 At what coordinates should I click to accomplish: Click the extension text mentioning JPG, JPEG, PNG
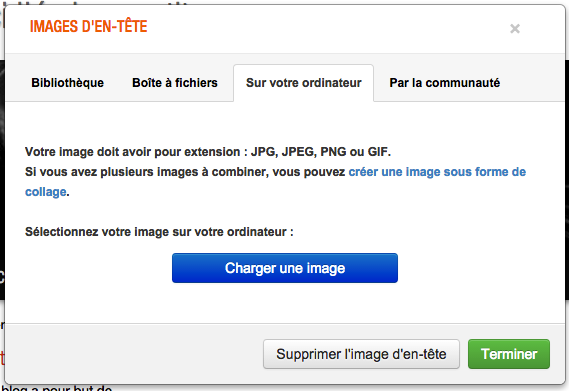pyautogui.click(x=208, y=151)
